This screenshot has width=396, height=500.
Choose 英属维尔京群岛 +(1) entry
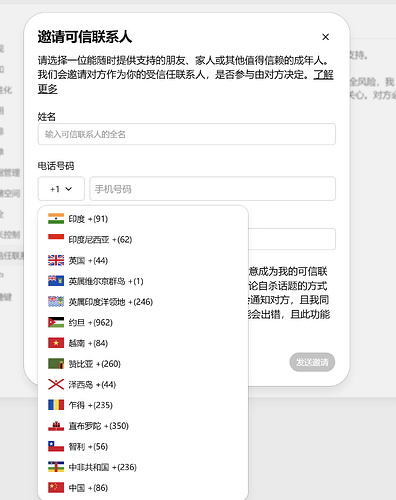(x=143, y=281)
